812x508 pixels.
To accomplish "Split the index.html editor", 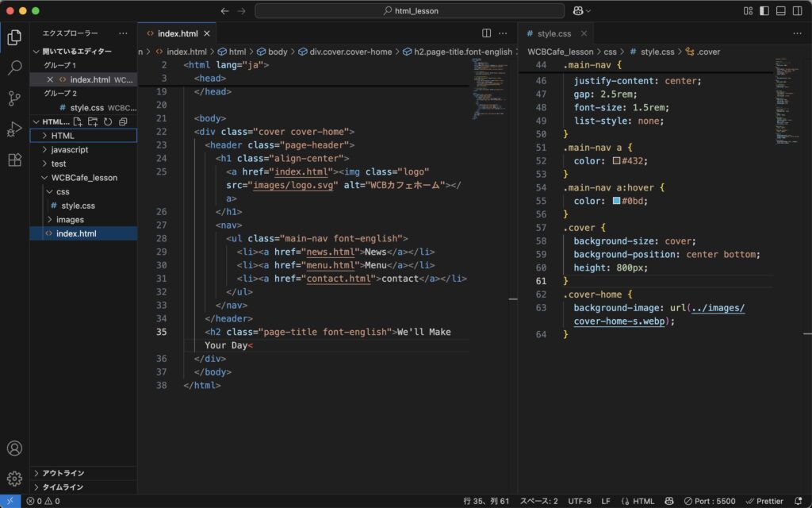I will click(487, 33).
